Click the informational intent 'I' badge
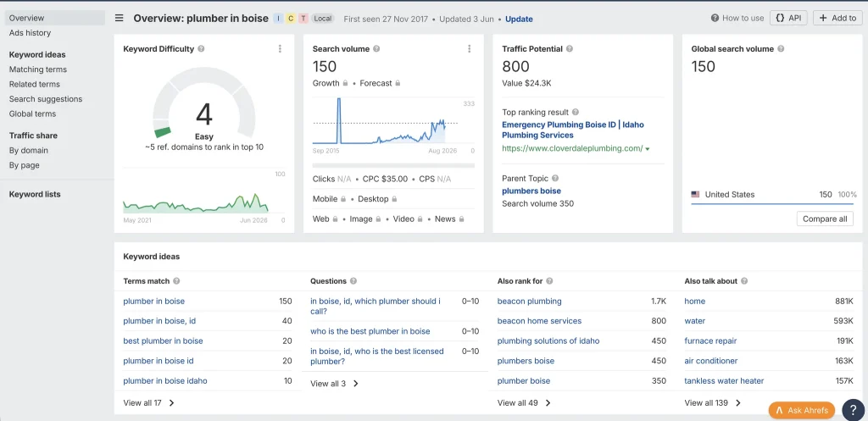The height and width of the screenshot is (421, 868). click(278, 19)
